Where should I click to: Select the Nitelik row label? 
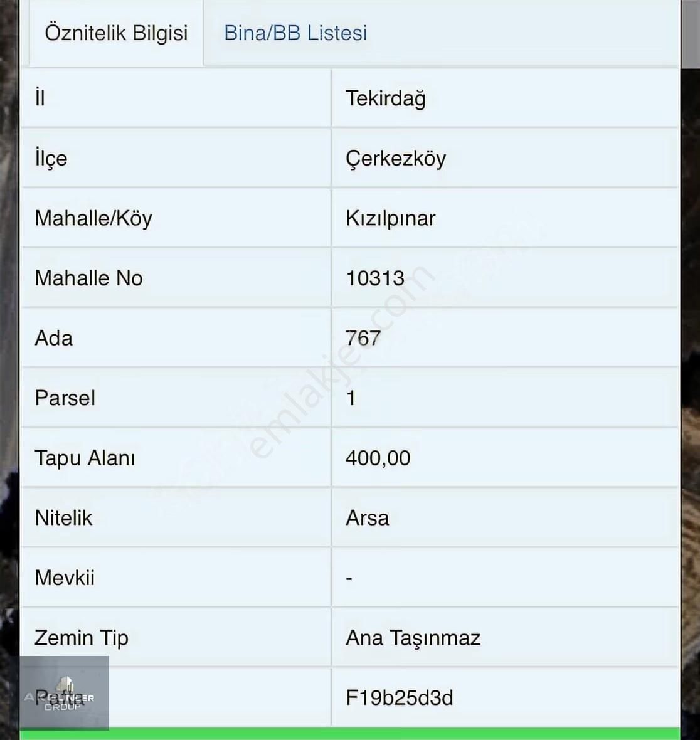[63, 518]
